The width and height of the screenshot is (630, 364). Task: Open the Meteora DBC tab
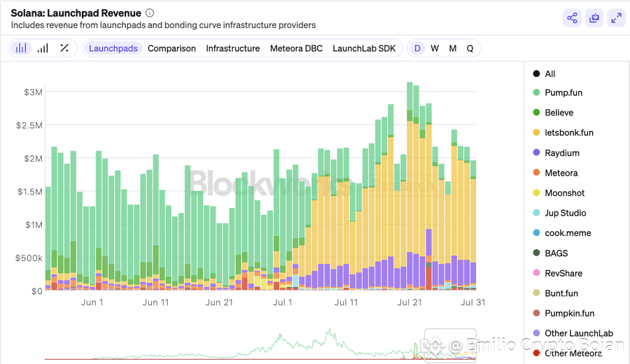click(296, 48)
